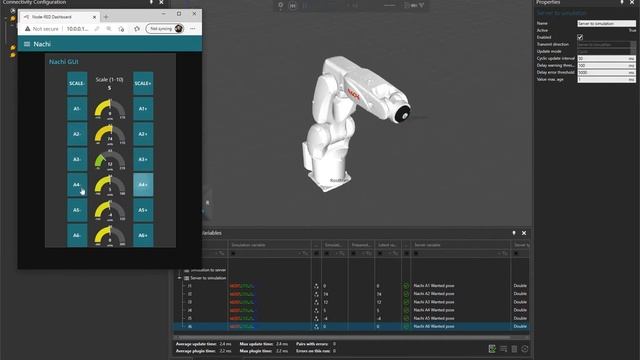
Task: Click the Server variable filter box
Action: click(x=460, y=253)
